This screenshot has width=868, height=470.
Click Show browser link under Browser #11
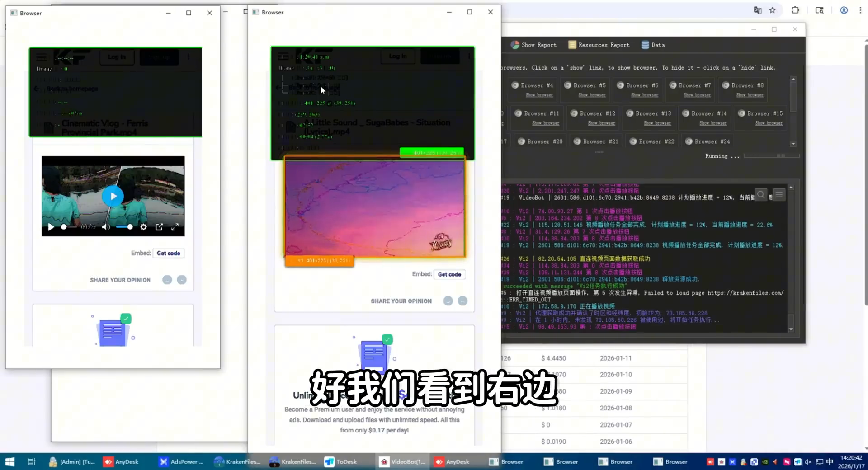click(545, 123)
